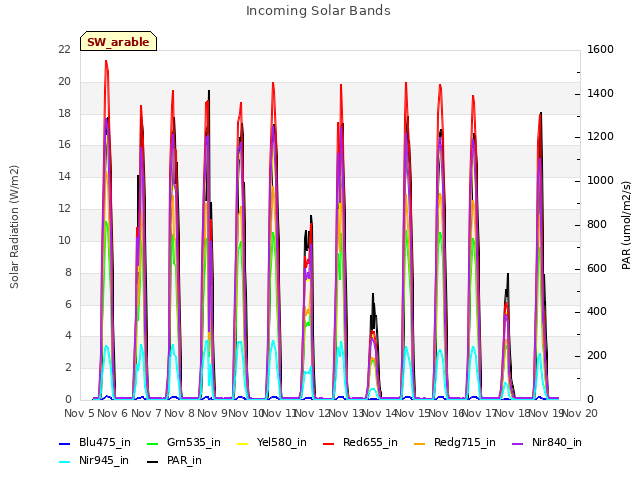Click the Solar Radiation (W/m2) axis label
Image resolution: width=640 pixels, height=480 pixels.
point(14,227)
